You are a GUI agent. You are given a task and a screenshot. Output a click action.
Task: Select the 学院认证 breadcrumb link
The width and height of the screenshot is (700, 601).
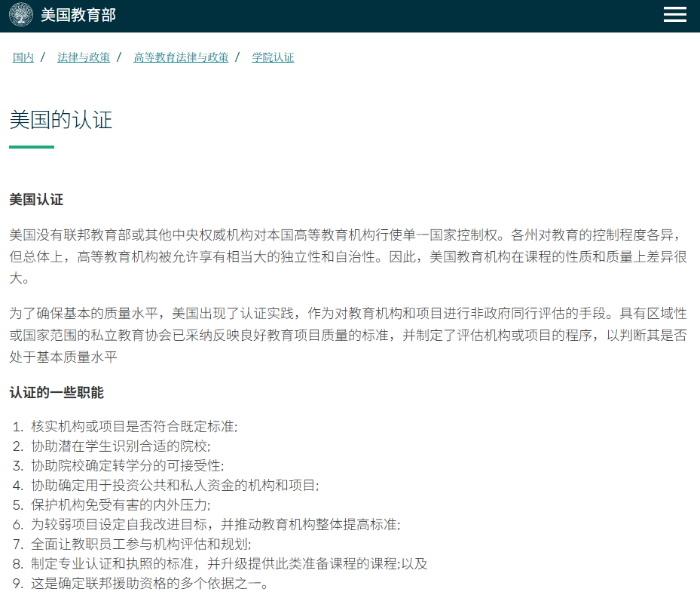coord(273,57)
